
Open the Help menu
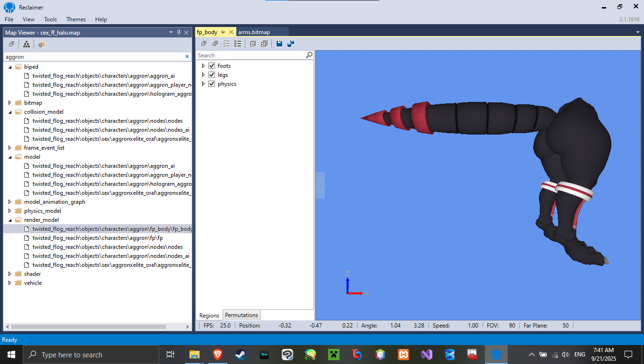click(x=101, y=19)
